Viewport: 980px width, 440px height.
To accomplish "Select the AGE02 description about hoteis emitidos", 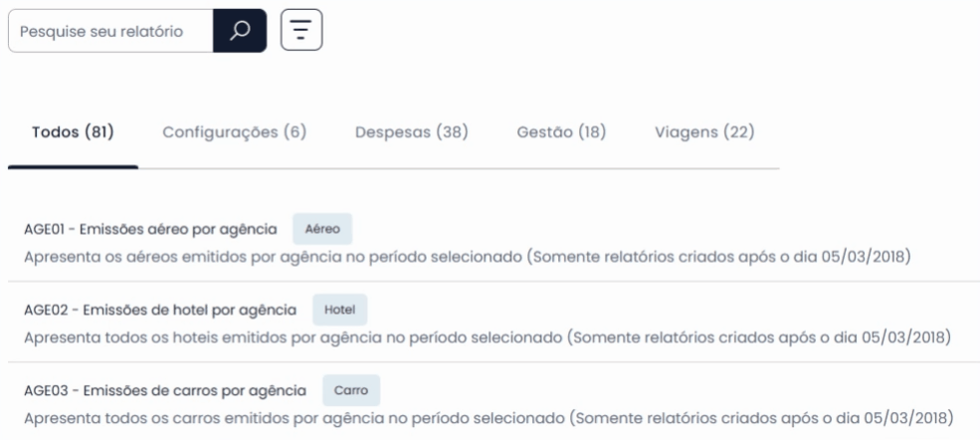I will [489, 337].
